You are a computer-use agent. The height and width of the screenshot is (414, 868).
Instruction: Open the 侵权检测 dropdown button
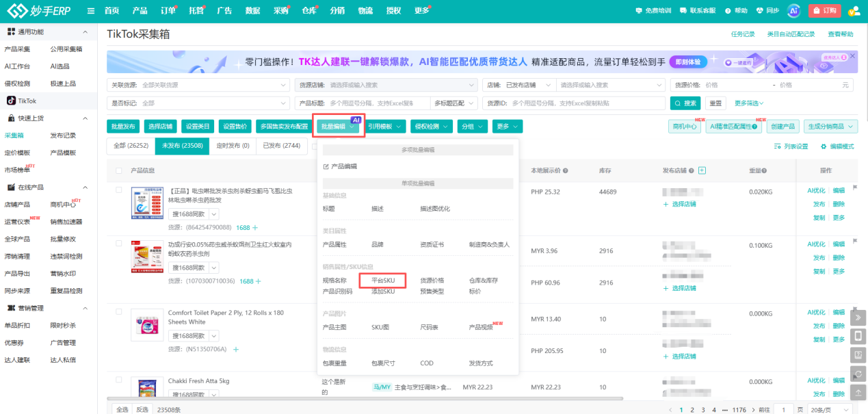(x=432, y=127)
